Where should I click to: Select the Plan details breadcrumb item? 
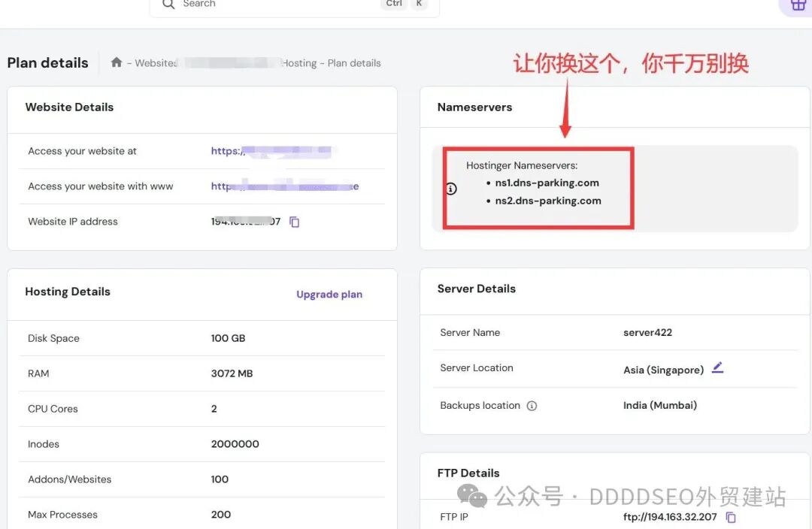click(354, 63)
